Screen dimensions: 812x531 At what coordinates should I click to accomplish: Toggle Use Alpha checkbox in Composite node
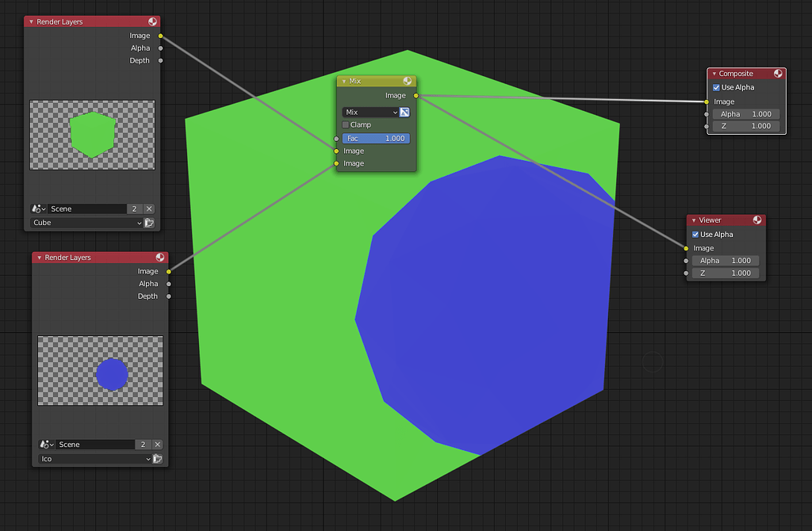click(716, 87)
